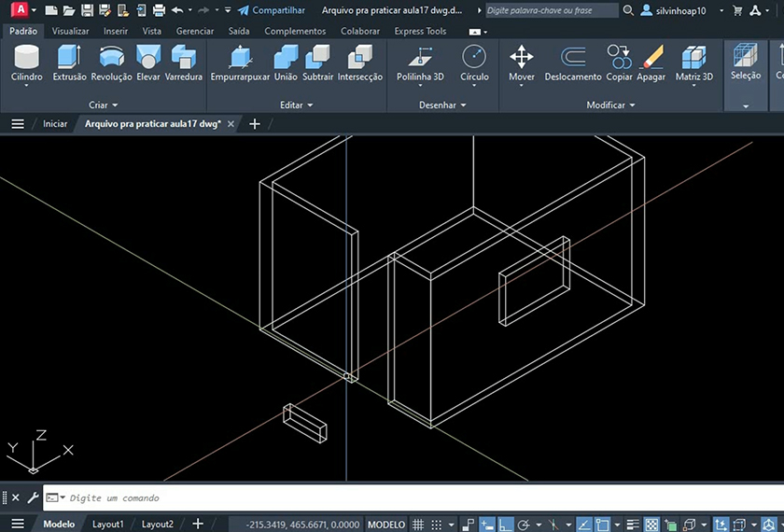Screen dimensions: 784x532
Task: Switch to the Layout1 tab
Action: (108, 525)
